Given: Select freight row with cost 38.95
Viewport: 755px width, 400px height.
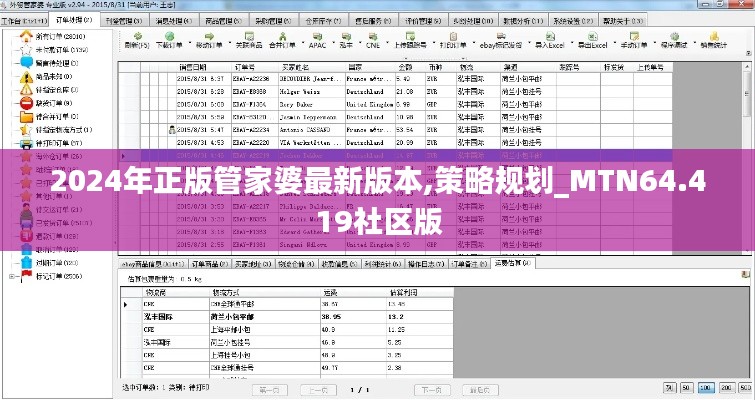Looking at the screenshot, I should pyautogui.click(x=287, y=317).
